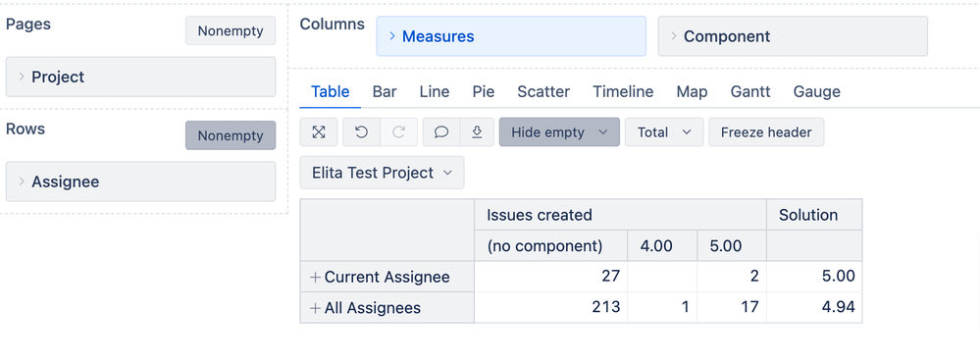Expand All Assignees row plus icon
This screenshot has width=980, height=363.
pos(316,308)
